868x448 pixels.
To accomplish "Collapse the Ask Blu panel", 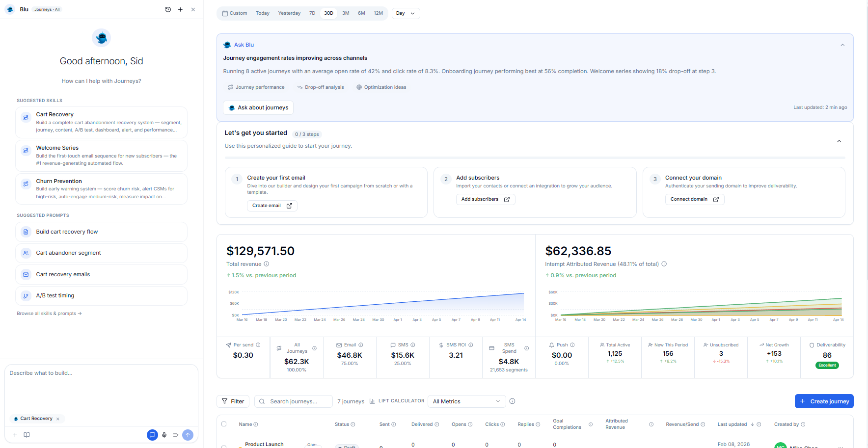I will coord(842,45).
